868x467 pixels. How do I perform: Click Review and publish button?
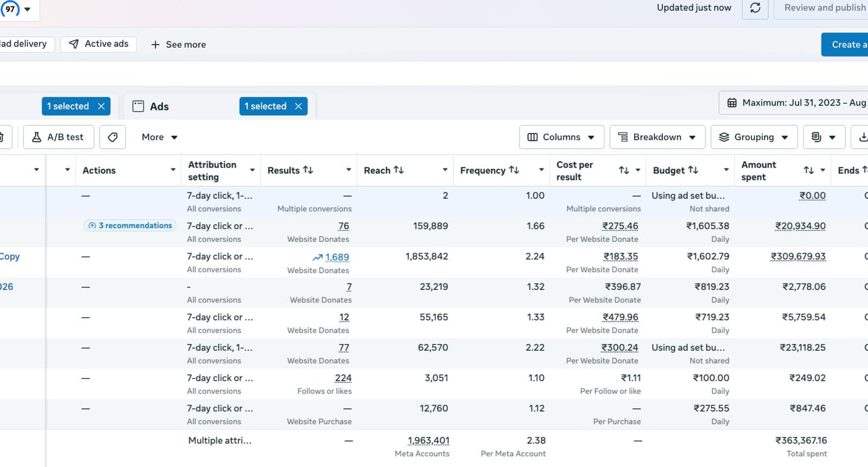click(x=821, y=8)
